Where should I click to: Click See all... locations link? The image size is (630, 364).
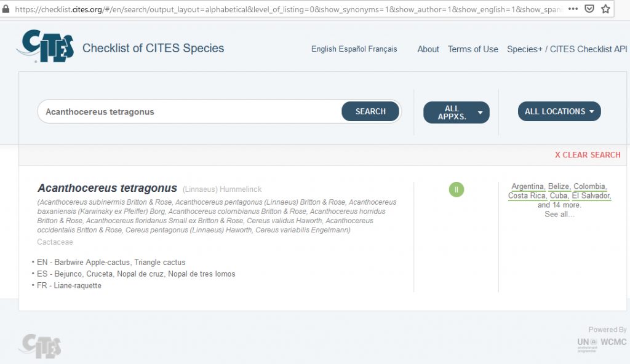559,214
